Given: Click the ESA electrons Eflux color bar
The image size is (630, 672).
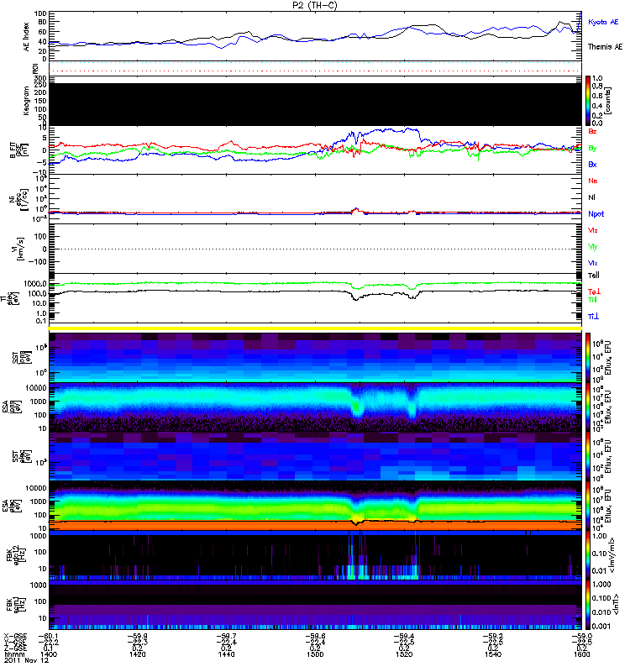Looking at the screenshot, I should pyautogui.click(x=589, y=506).
